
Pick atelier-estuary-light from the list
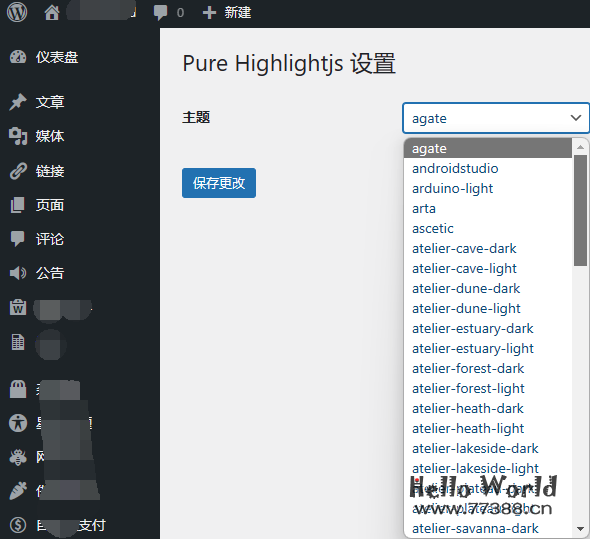(488, 348)
